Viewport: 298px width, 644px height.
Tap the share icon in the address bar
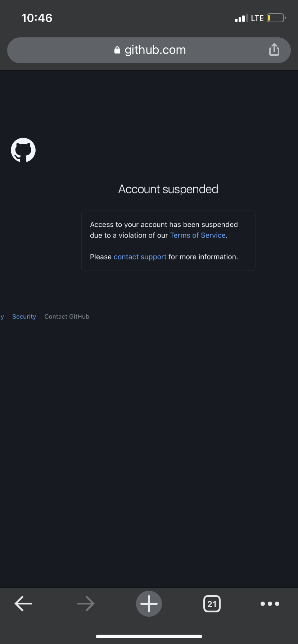tap(274, 50)
